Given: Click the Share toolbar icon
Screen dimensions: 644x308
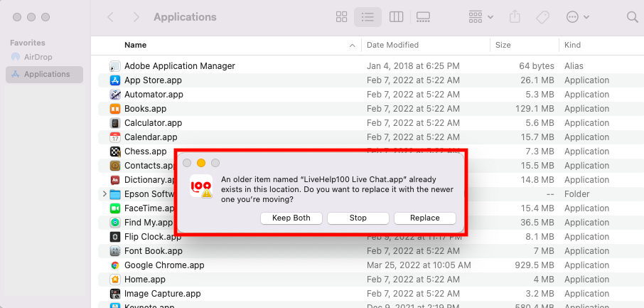Looking at the screenshot, I should [515, 17].
